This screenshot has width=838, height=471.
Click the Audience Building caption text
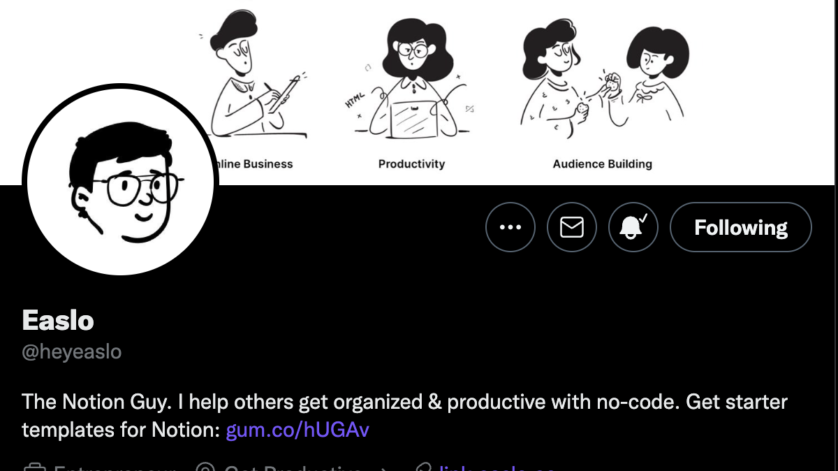click(x=602, y=164)
